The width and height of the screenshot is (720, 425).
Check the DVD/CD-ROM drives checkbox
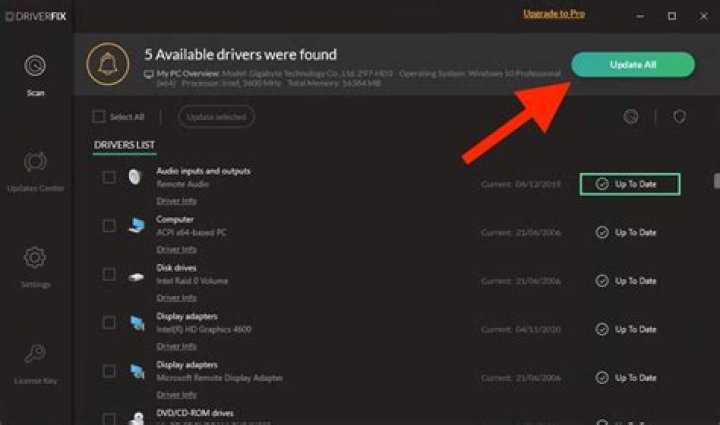tap(109, 419)
